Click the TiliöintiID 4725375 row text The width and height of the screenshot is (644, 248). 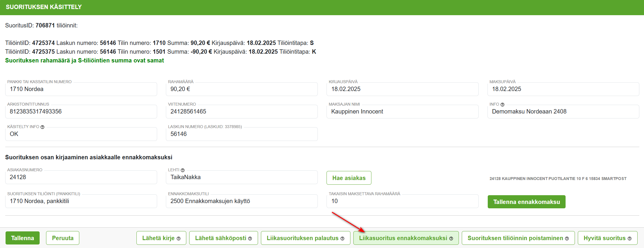tap(161, 52)
